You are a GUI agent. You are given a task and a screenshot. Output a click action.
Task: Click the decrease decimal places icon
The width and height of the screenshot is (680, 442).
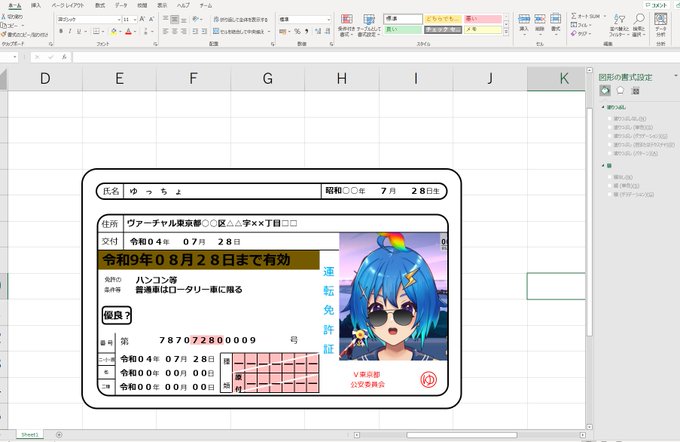point(328,31)
